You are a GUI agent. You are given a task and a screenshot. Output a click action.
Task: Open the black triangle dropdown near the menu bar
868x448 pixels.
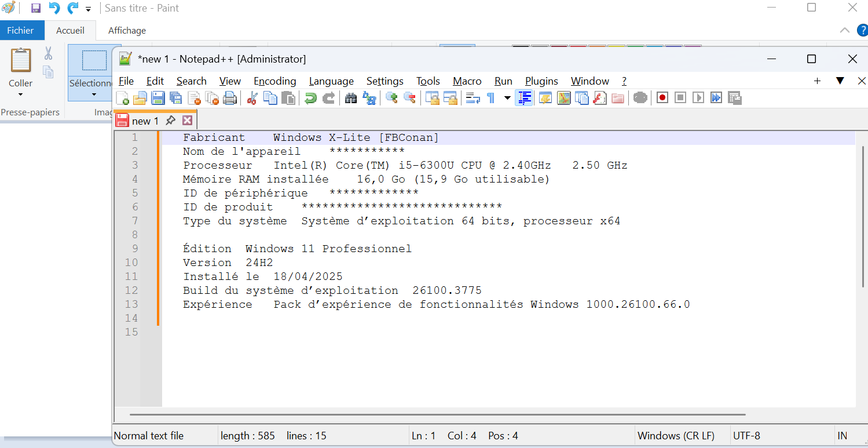coord(840,81)
